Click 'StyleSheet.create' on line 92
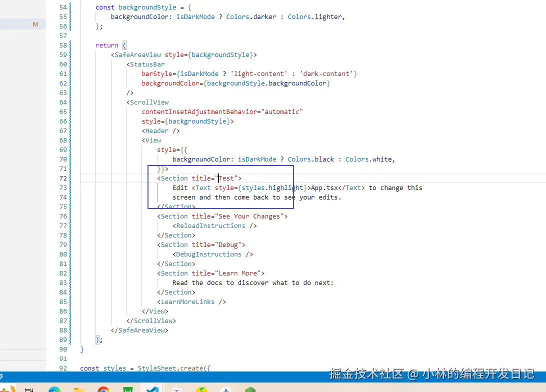Viewport: 546px width, 392px height. click(x=170, y=368)
